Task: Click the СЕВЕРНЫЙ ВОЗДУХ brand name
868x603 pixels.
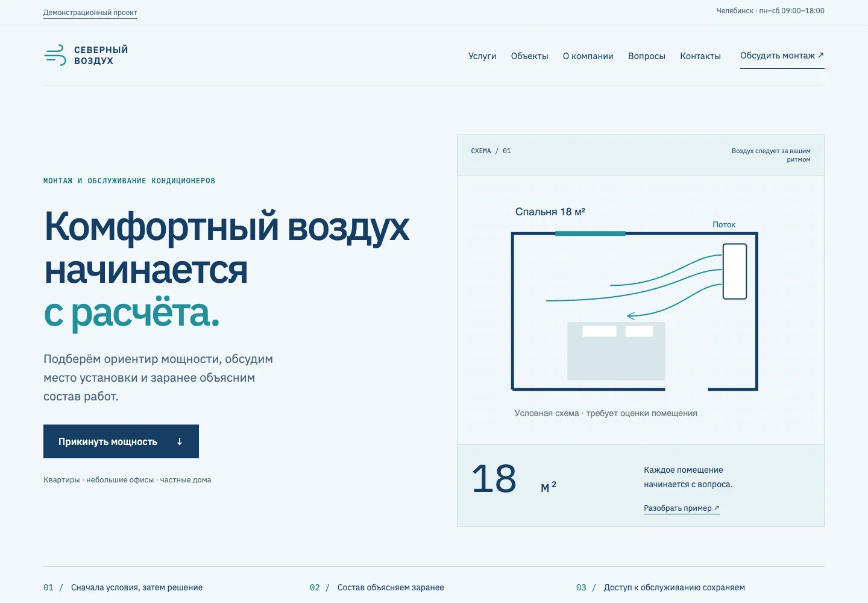Action: coord(101,55)
